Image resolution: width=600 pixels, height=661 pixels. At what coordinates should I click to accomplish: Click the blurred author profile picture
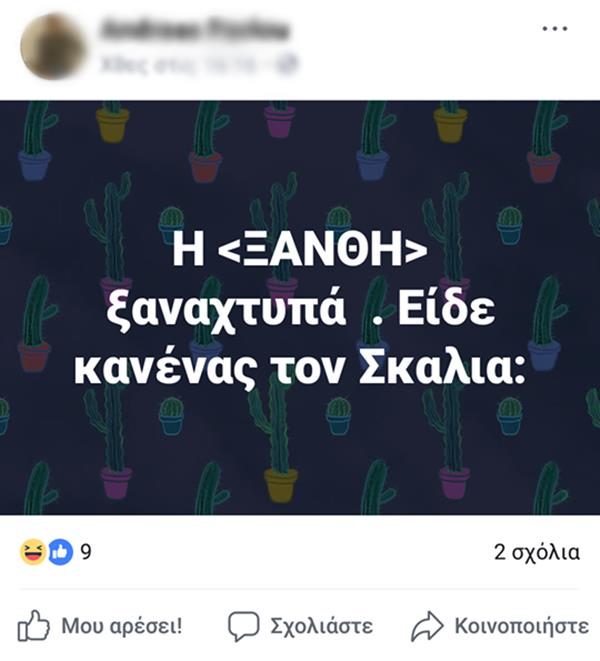tap(52, 46)
